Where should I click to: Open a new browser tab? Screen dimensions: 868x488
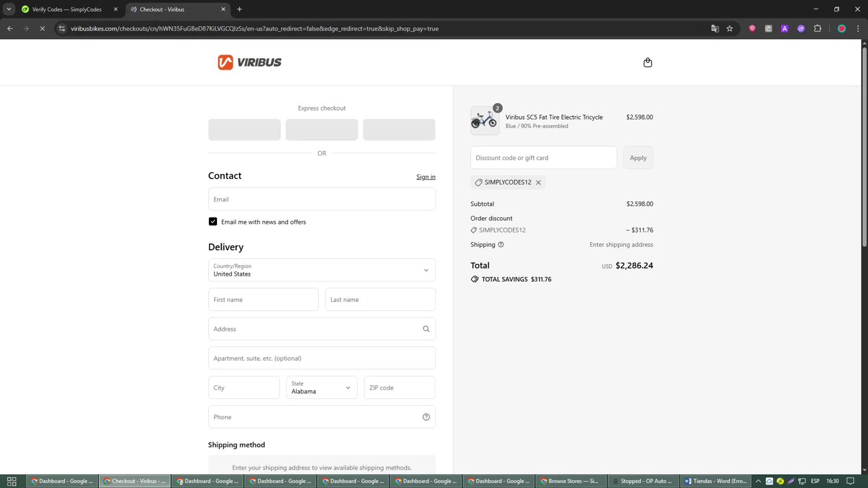(x=240, y=9)
